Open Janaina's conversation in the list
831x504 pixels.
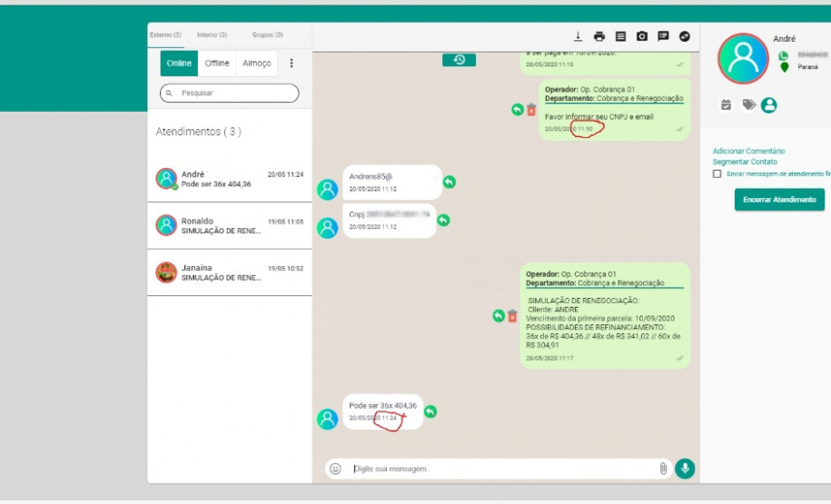pyautogui.click(x=230, y=272)
